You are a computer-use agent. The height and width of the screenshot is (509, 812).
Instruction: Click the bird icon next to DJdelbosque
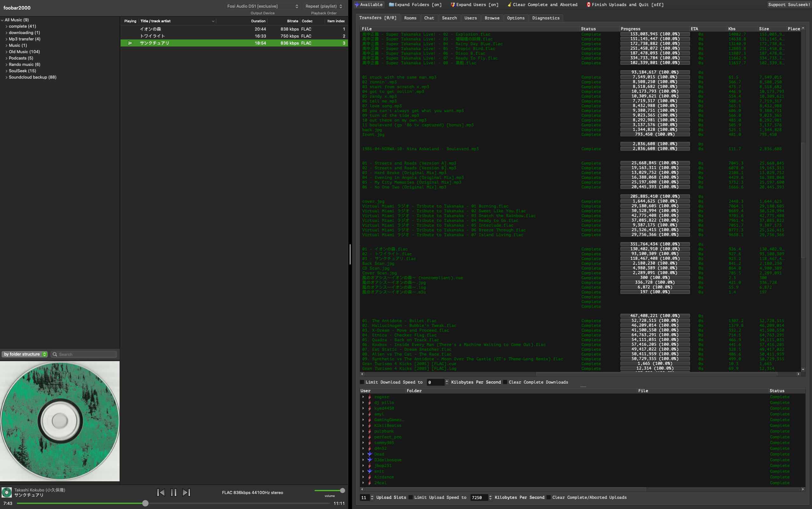tap(370, 460)
